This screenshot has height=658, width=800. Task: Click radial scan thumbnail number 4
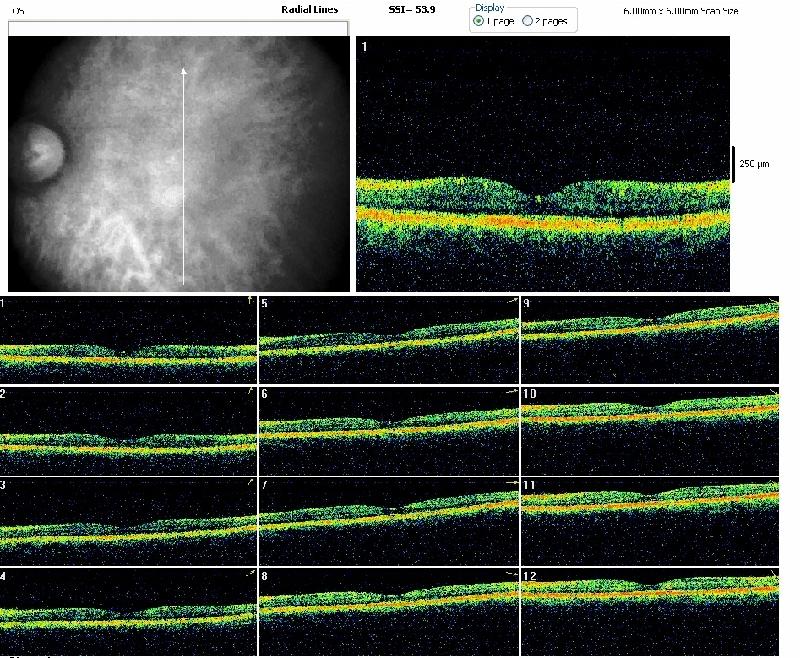click(128, 611)
